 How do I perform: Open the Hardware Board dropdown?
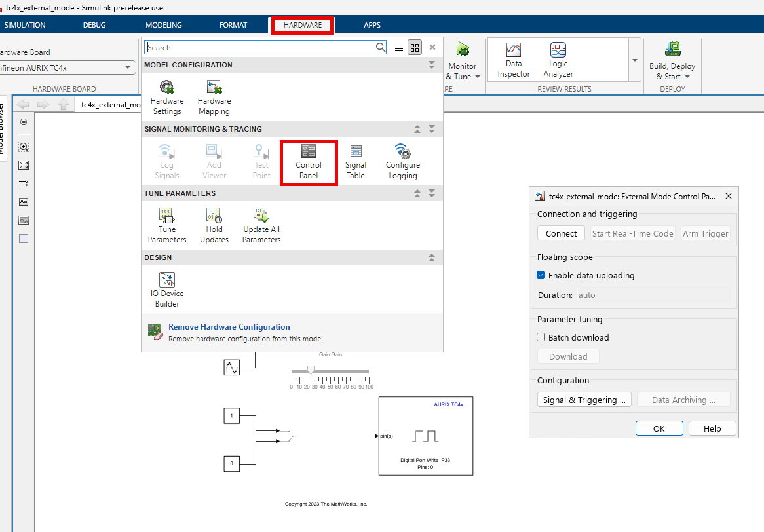(x=128, y=68)
